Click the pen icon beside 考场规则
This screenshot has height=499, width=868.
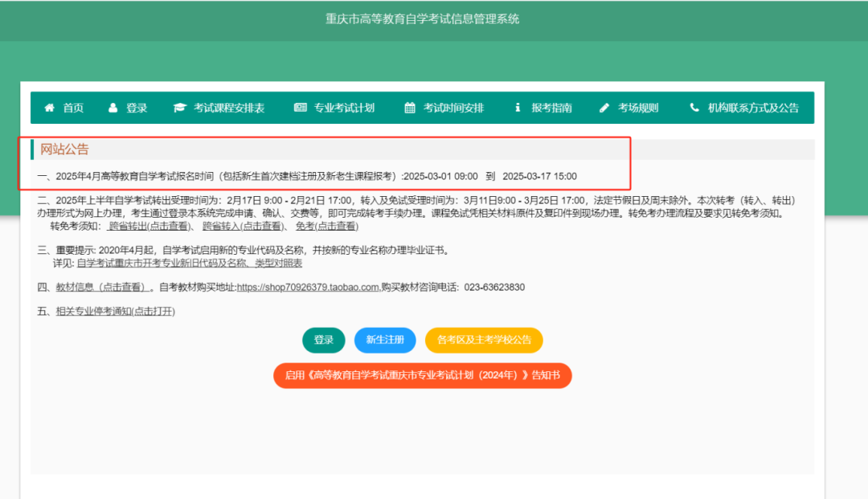(x=604, y=107)
